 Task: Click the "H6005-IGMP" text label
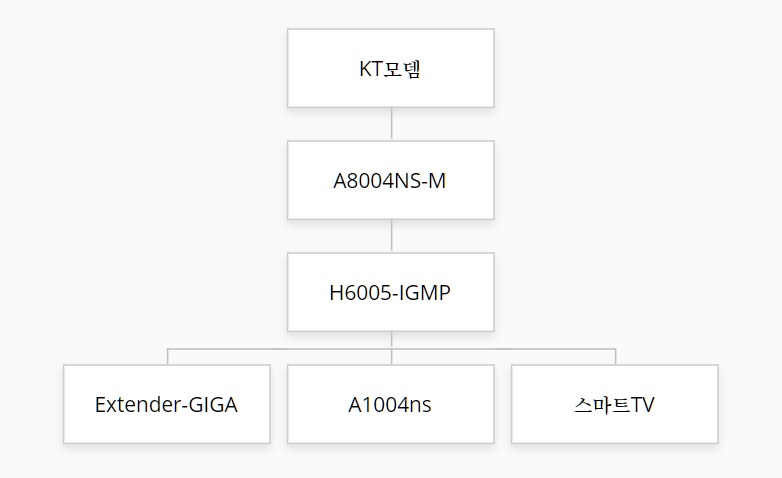pos(390,292)
